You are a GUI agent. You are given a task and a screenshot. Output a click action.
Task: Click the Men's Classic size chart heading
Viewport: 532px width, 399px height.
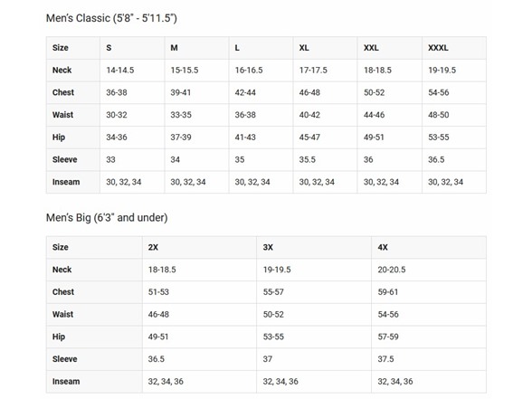(111, 18)
